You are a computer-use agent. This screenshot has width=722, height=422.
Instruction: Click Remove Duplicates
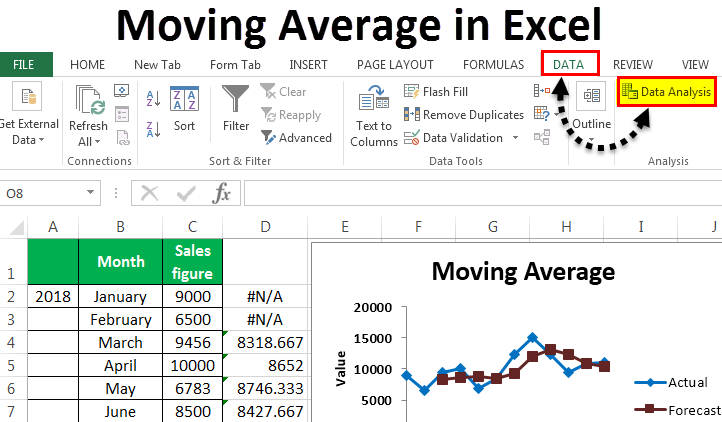(x=464, y=115)
